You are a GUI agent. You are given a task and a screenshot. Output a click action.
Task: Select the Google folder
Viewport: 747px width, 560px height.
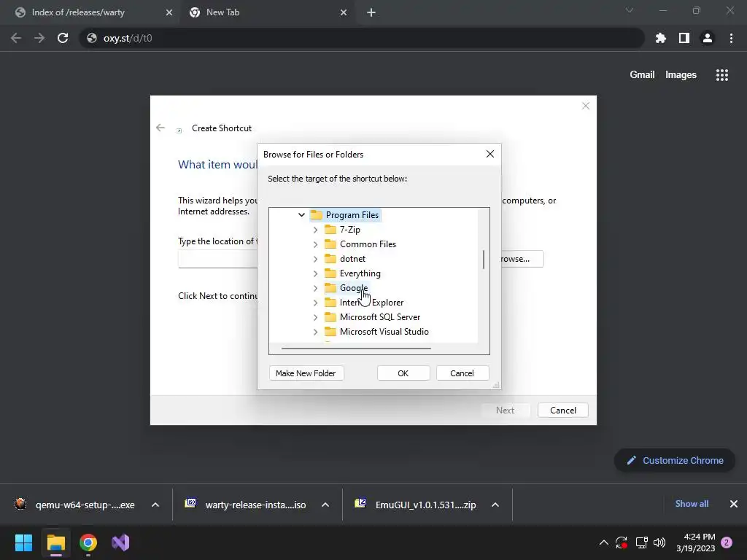(354, 288)
